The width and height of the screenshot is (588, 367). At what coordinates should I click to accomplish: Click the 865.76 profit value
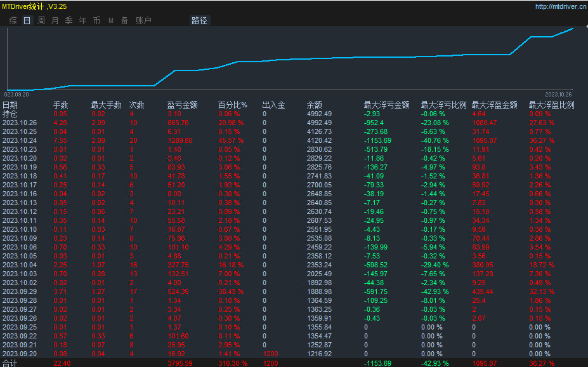178,123
